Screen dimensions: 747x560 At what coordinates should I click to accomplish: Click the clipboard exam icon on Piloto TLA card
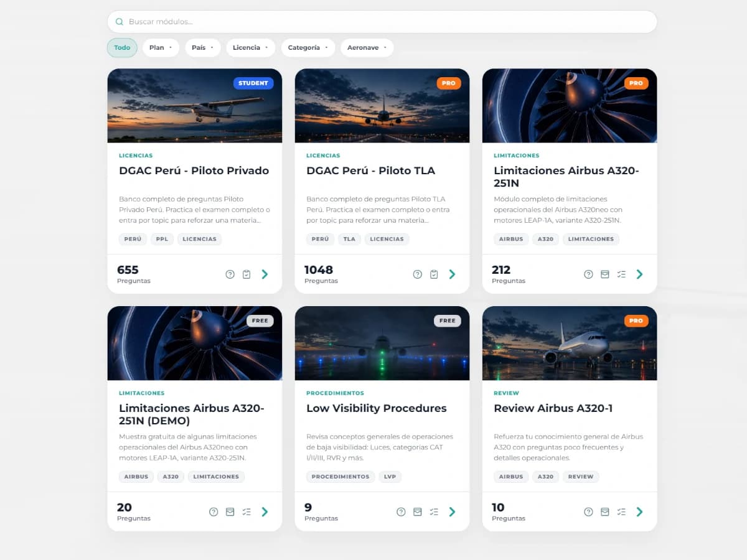click(x=434, y=274)
